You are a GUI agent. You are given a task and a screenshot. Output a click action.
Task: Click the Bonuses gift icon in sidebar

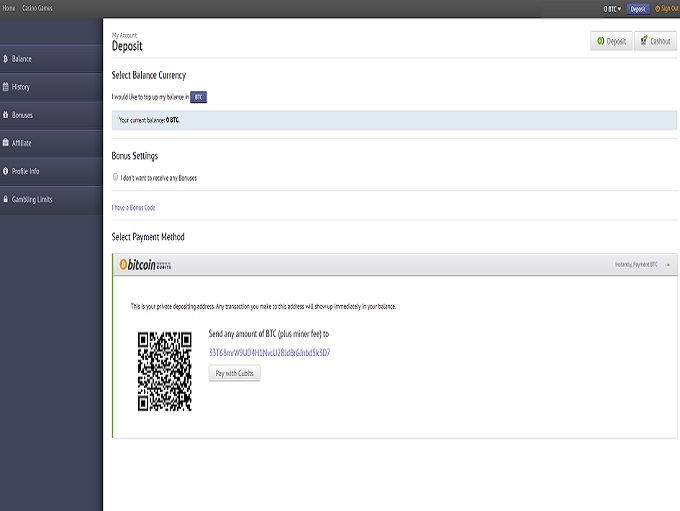click(6, 115)
